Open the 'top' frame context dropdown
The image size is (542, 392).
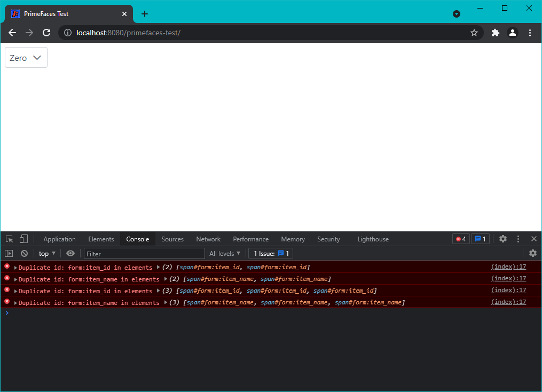(46, 253)
